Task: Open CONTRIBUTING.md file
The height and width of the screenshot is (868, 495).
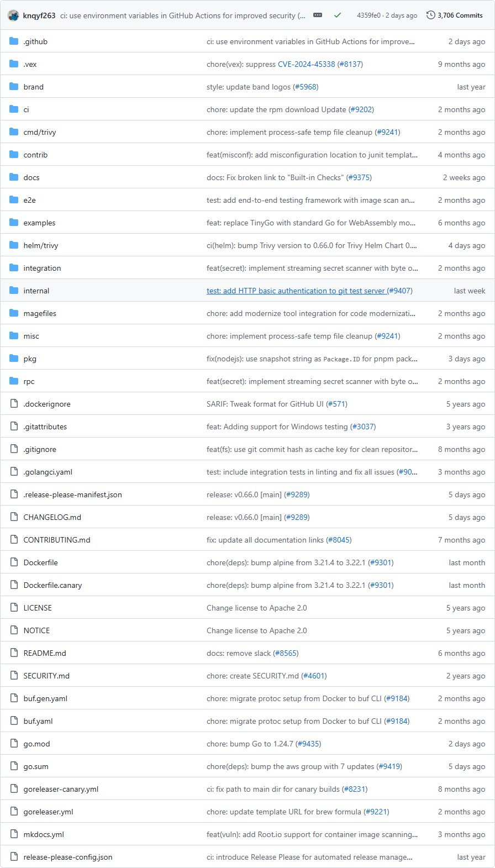Action: click(x=57, y=540)
